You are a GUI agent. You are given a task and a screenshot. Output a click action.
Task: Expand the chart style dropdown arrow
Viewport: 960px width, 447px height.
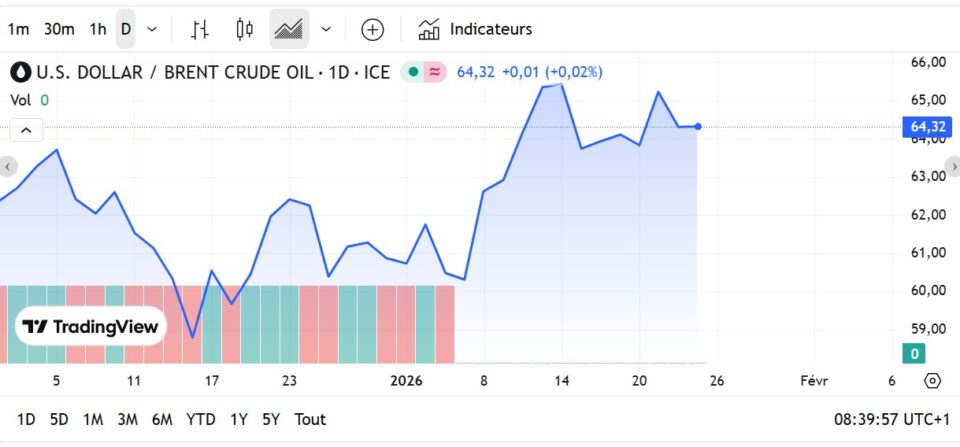326,29
